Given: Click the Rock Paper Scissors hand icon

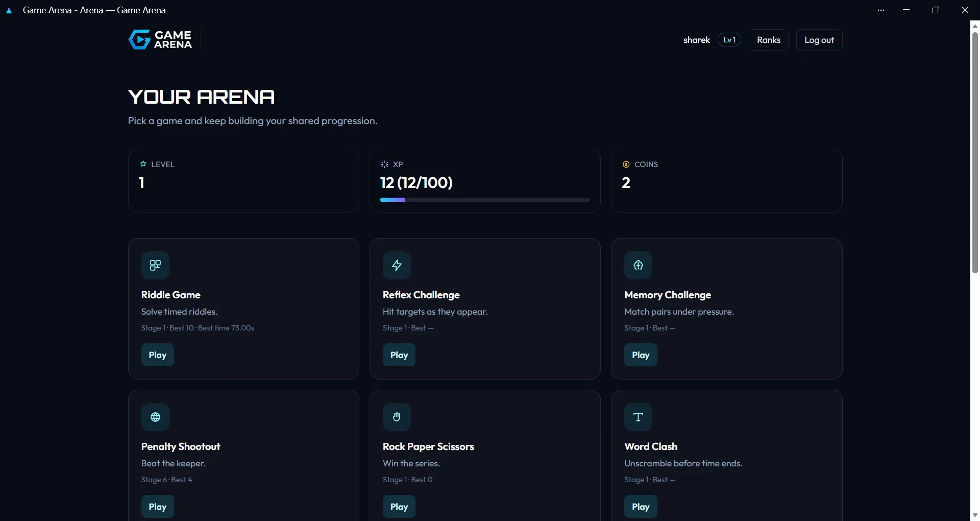Looking at the screenshot, I should click(x=397, y=417).
